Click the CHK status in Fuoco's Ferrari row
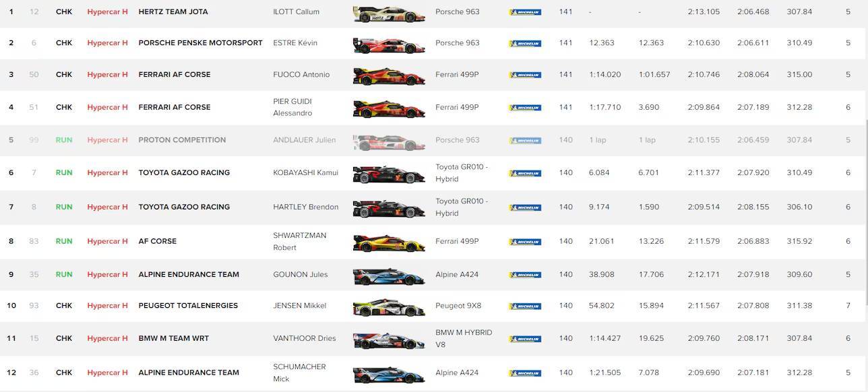 (x=64, y=75)
